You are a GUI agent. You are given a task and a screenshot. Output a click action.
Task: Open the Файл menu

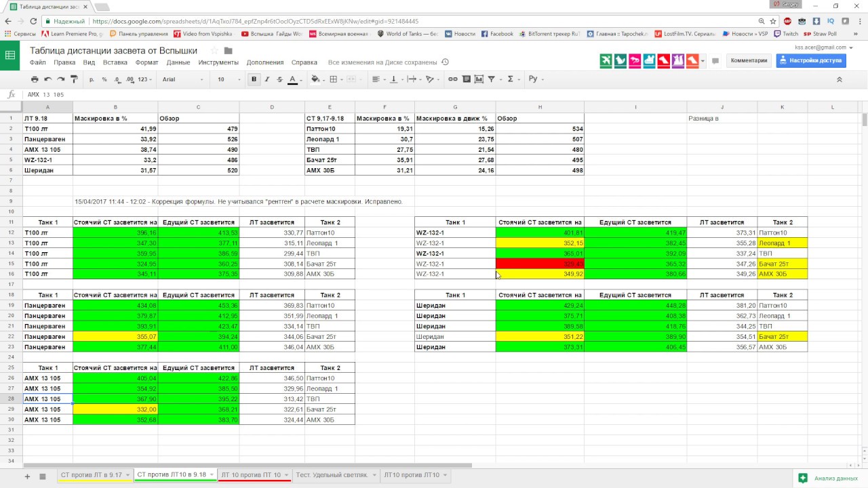click(37, 62)
